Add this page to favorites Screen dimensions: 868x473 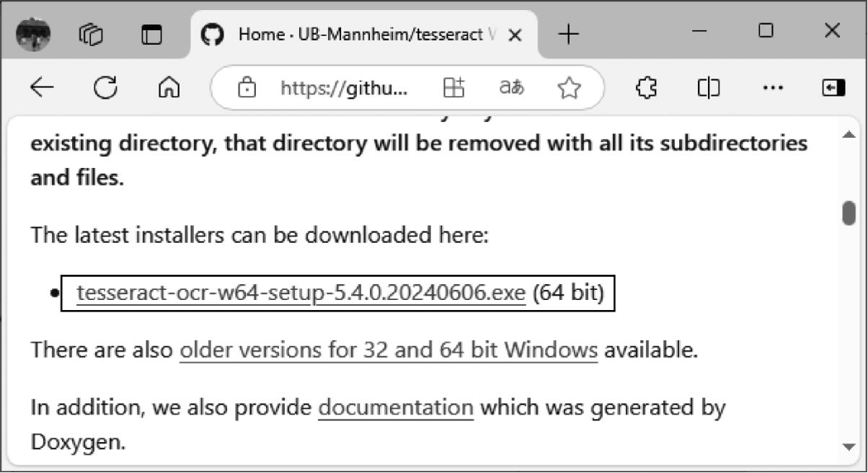coord(570,88)
